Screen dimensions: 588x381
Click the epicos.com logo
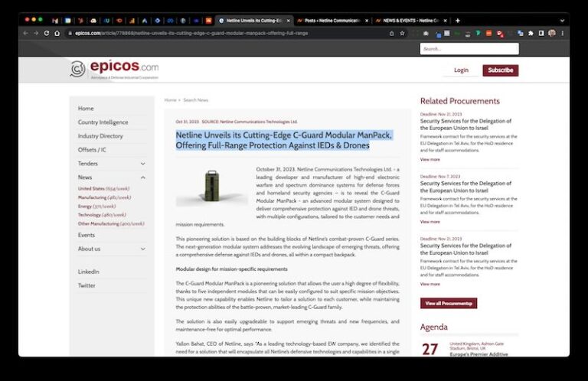point(113,70)
